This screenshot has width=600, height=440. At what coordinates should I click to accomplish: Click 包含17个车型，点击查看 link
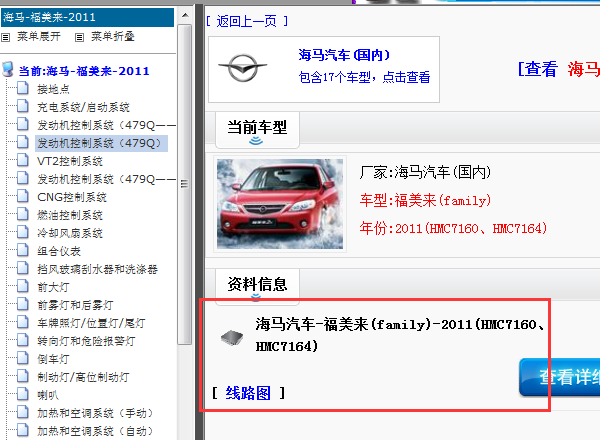[x=364, y=78]
